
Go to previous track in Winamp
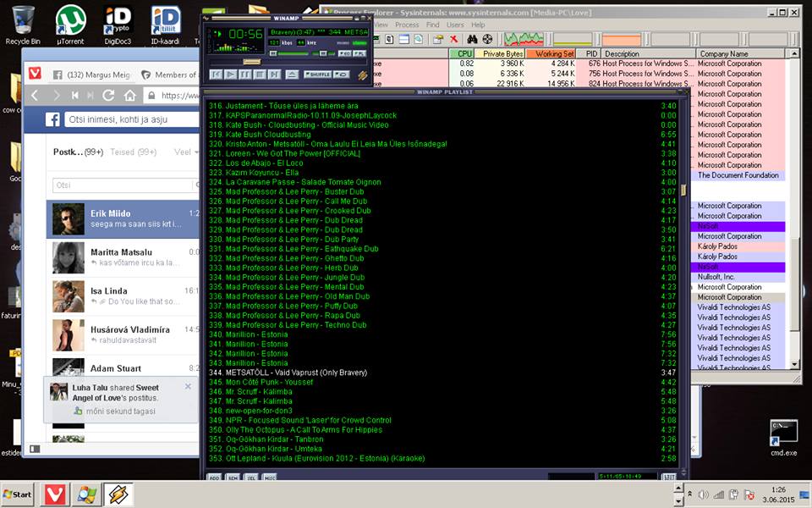(217, 75)
